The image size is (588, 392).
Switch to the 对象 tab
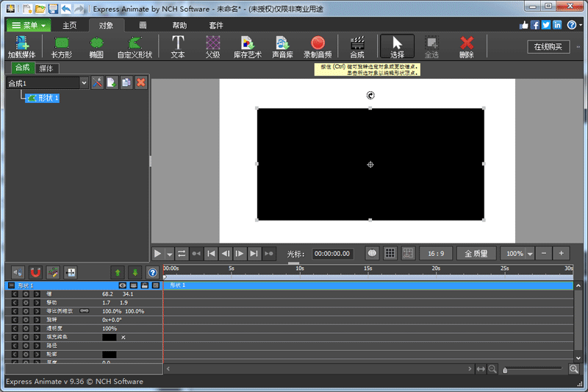(x=106, y=25)
